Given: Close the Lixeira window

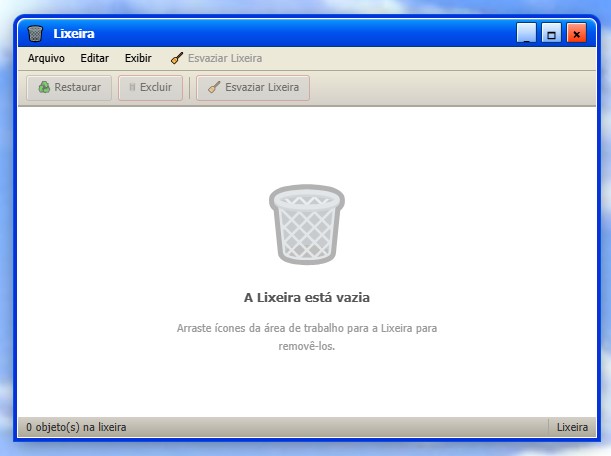Looking at the screenshot, I should coord(576,34).
